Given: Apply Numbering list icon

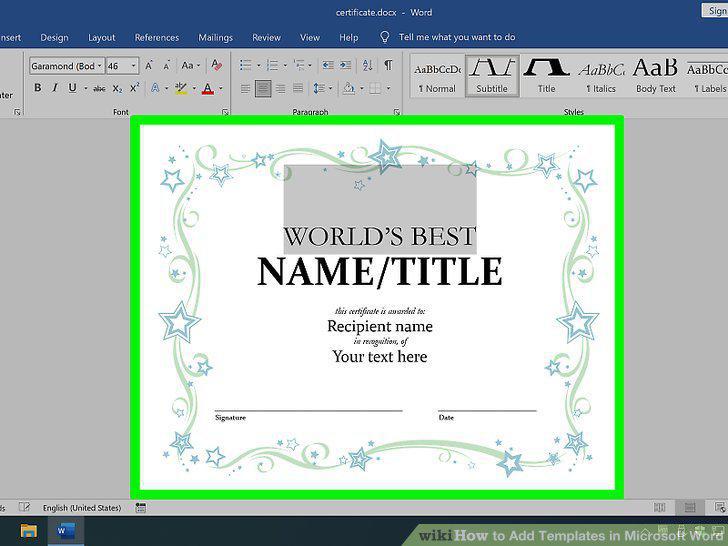Looking at the screenshot, I should click(273, 65).
